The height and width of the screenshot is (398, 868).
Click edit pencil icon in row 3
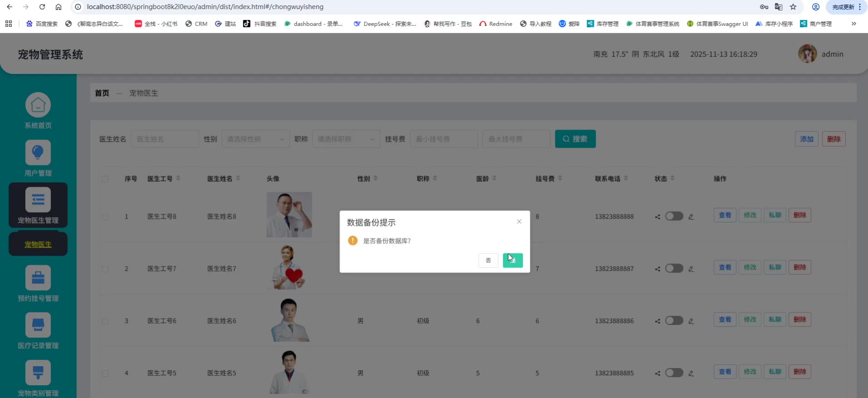point(691,321)
